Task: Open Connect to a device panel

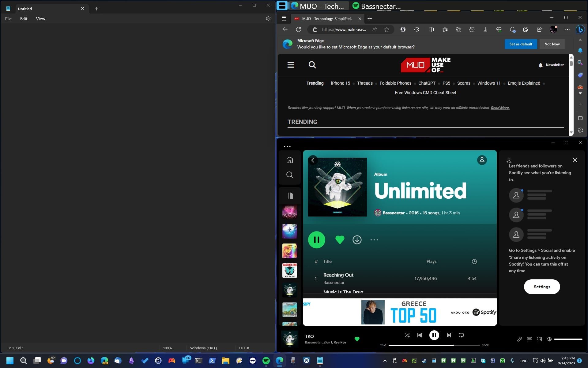Action: (x=539, y=339)
